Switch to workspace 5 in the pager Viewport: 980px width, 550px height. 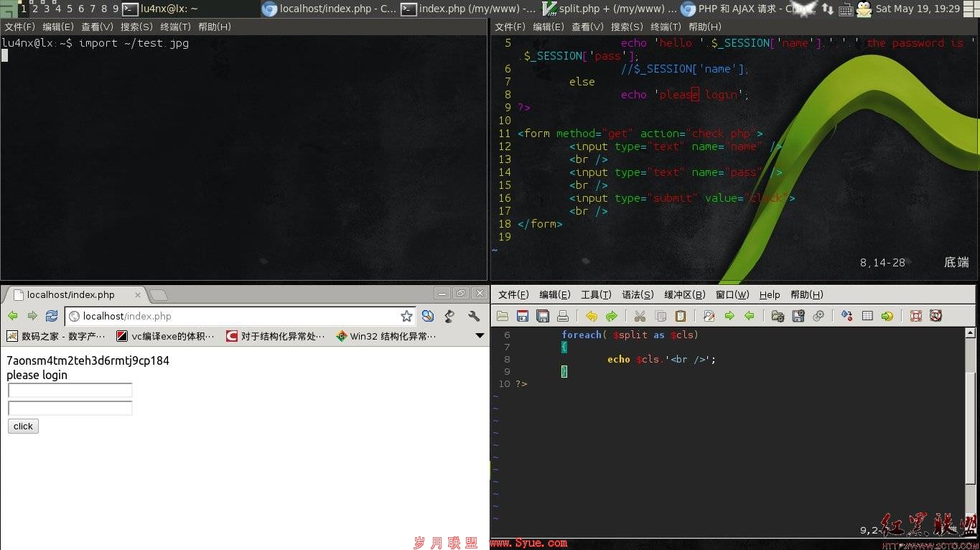click(69, 9)
